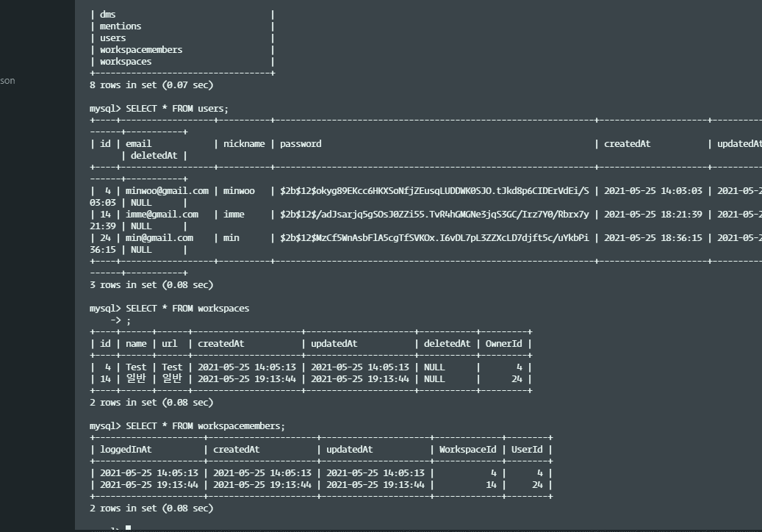This screenshot has height=532, width=762.
Task: Place cursor at the bottom terminal prompt
Action: pos(128,528)
